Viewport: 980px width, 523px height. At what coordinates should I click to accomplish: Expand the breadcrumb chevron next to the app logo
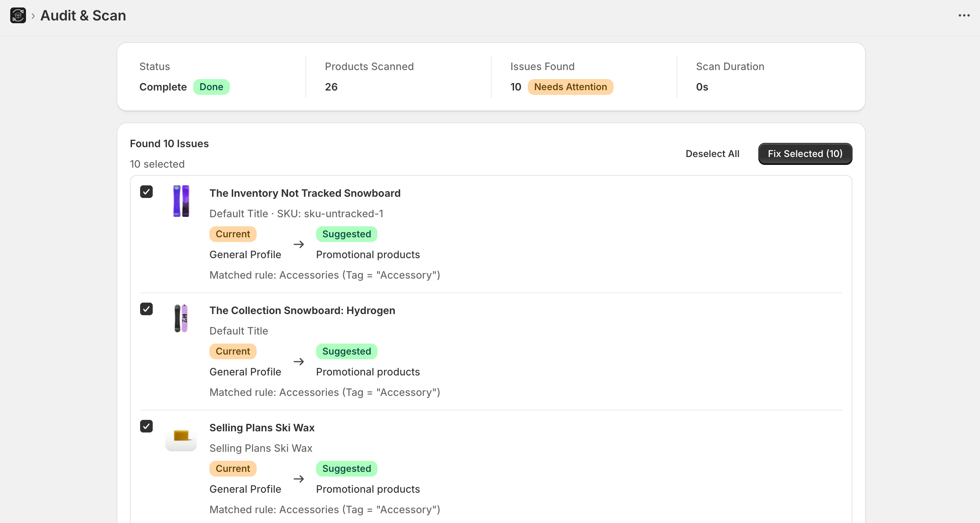tap(33, 15)
